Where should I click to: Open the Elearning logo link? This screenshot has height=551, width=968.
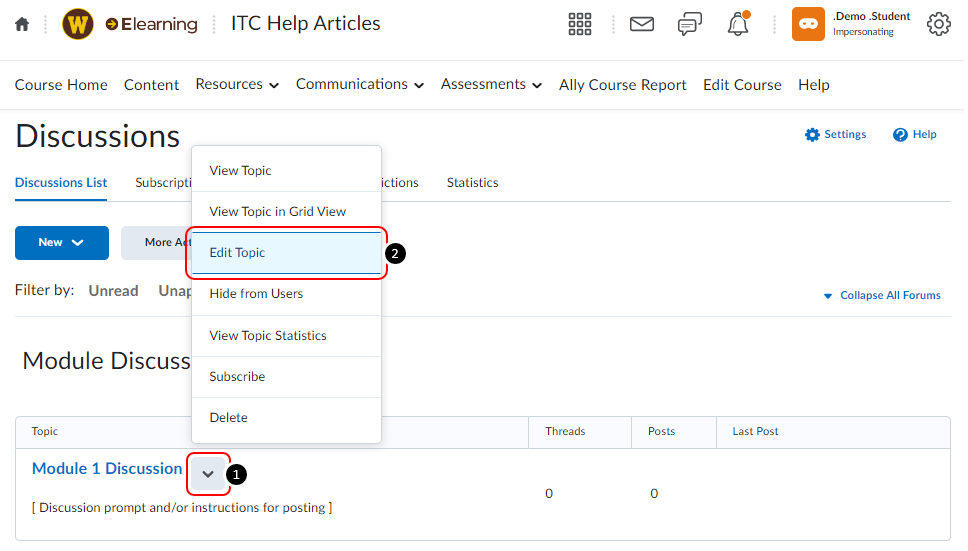point(152,24)
